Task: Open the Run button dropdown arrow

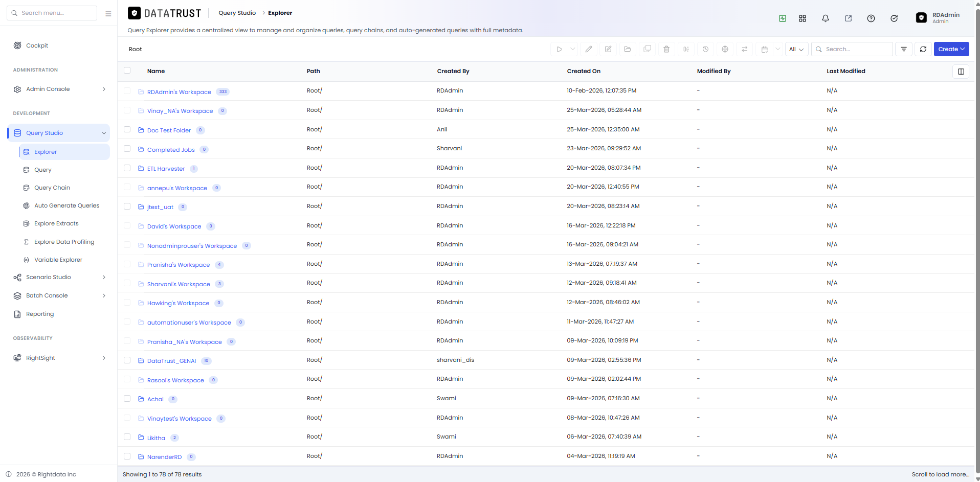Action: click(x=573, y=49)
